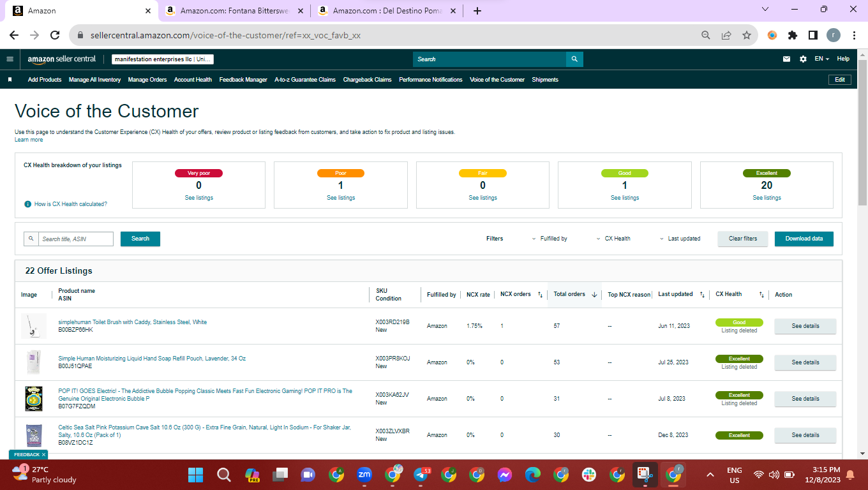Viewport: 868px width, 490px height.
Task: Open Slack from the taskbar
Action: point(588,475)
